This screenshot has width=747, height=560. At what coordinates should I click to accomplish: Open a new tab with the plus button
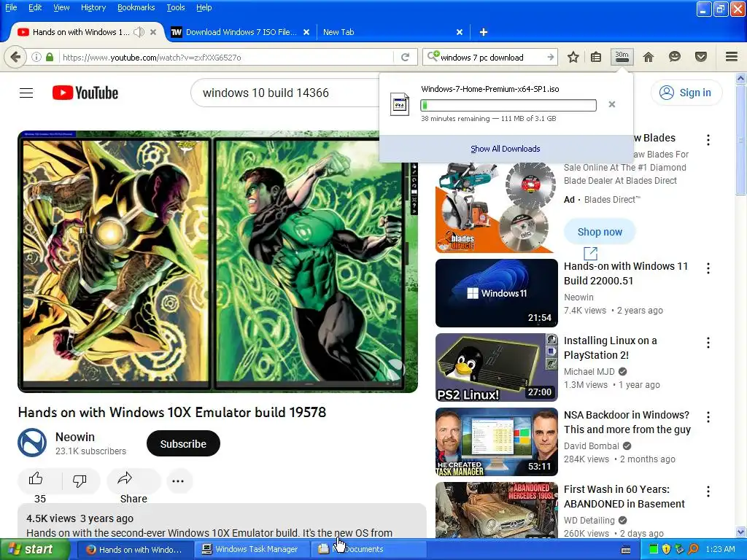(483, 32)
